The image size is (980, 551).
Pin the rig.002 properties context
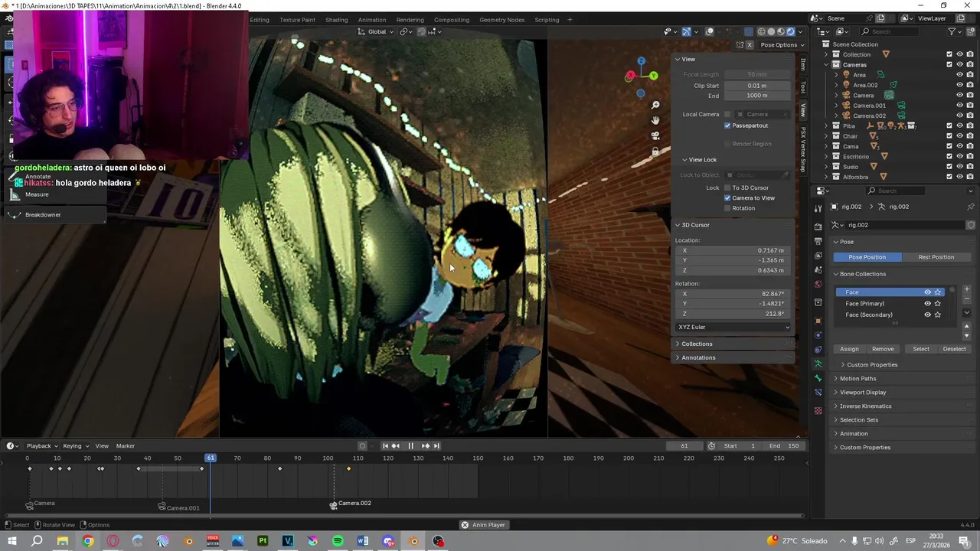[x=971, y=207]
